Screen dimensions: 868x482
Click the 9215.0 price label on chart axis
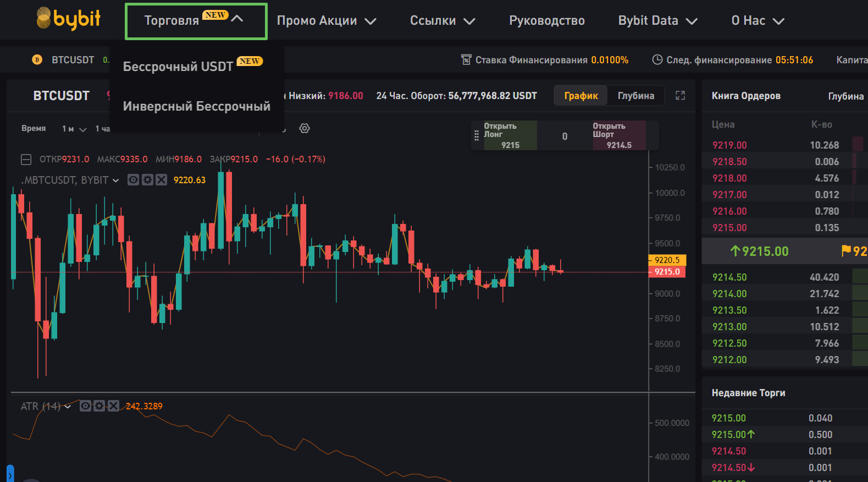pyautogui.click(x=667, y=272)
